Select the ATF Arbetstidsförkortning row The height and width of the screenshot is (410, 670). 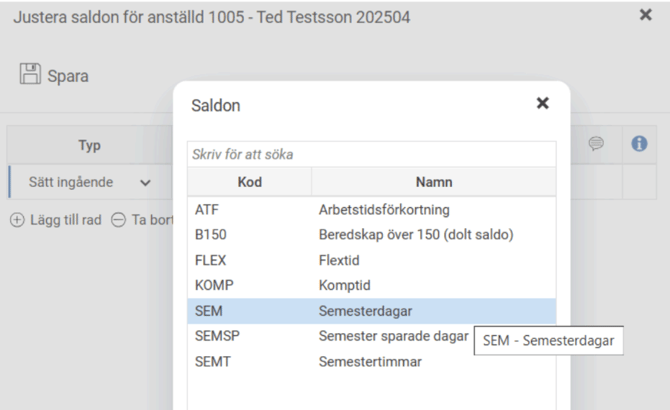(370, 210)
